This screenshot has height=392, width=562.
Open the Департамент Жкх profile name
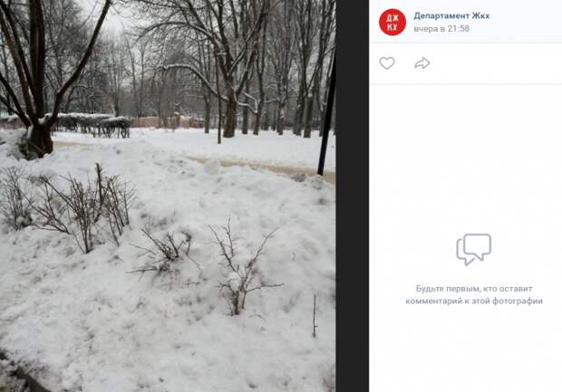point(451,15)
